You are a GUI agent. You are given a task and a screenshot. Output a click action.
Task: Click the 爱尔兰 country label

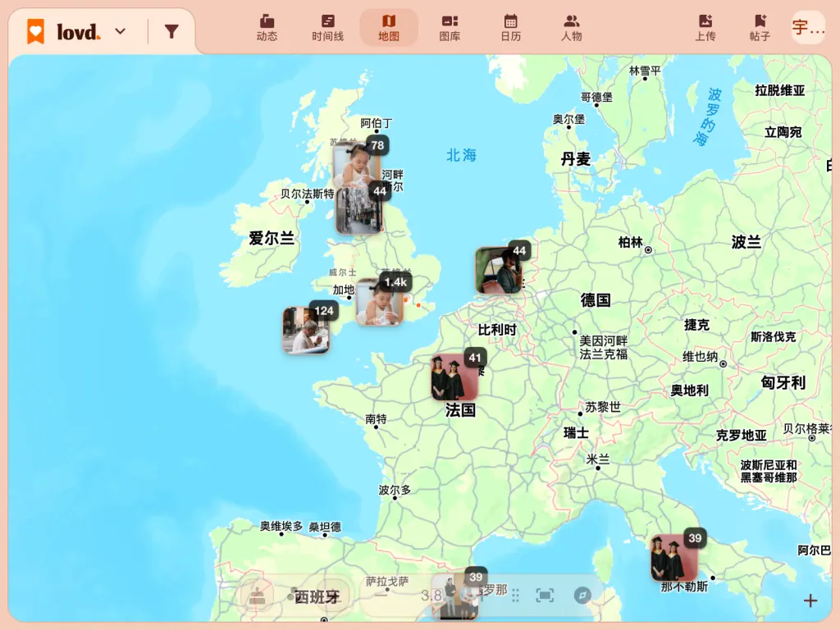click(272, 238)
